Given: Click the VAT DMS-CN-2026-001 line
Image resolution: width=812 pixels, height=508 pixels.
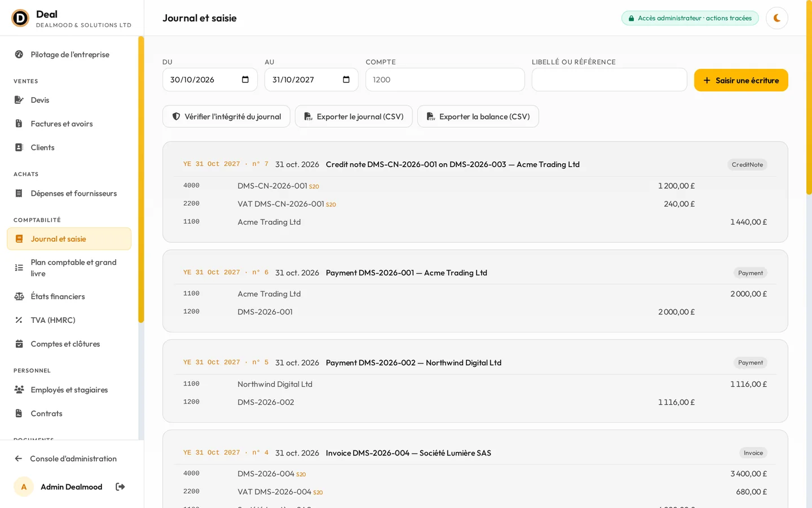Looking at the screenshot, I should tap(286, 204).
